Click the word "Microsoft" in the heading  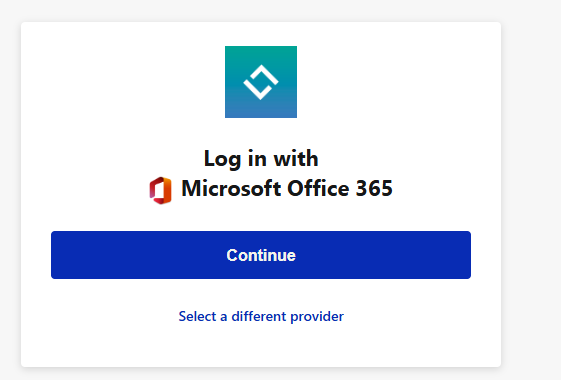point(231,188)
